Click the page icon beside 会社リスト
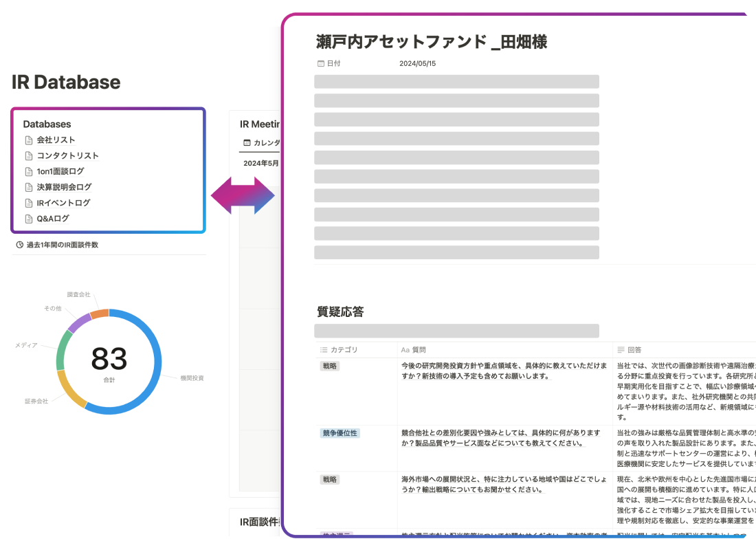The width and height of the screenshot is (756, 550). tap(29, 140)
